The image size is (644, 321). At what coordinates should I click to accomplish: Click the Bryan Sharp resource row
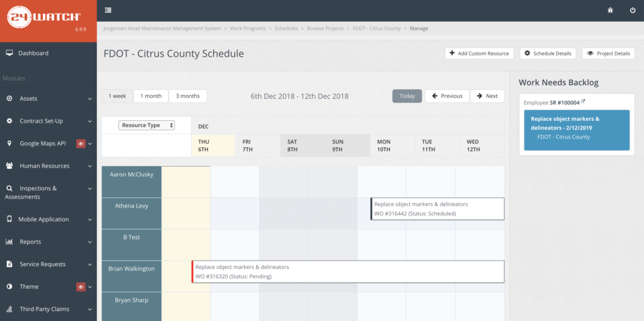click(131, 307)
